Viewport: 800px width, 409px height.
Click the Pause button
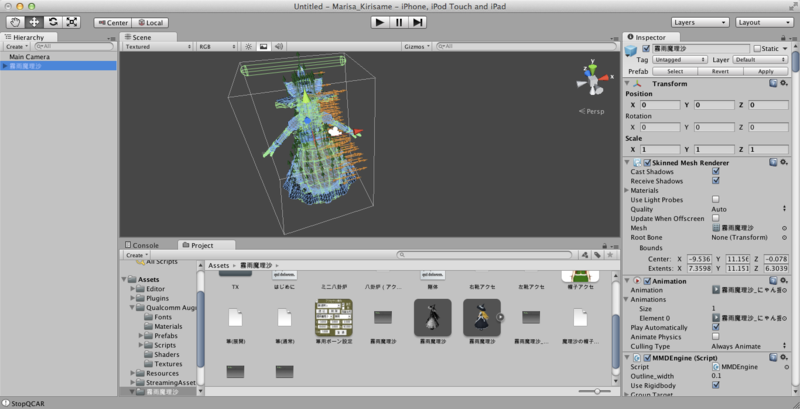[398, 22]
